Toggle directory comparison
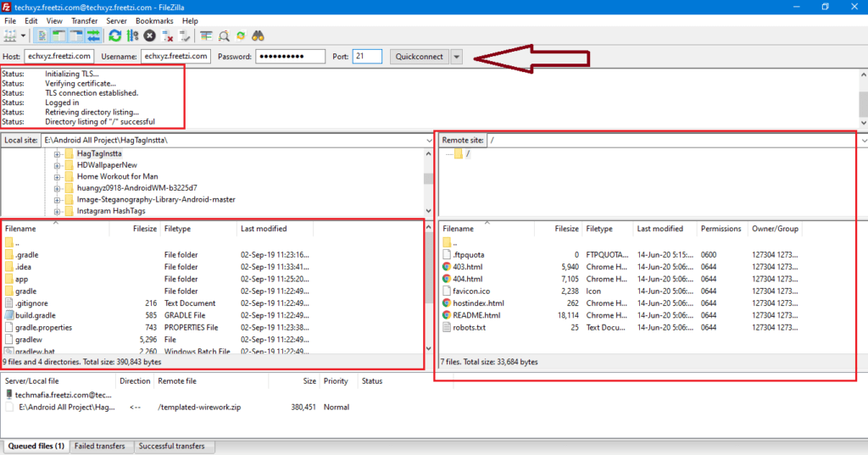 [x=224, y=36]
